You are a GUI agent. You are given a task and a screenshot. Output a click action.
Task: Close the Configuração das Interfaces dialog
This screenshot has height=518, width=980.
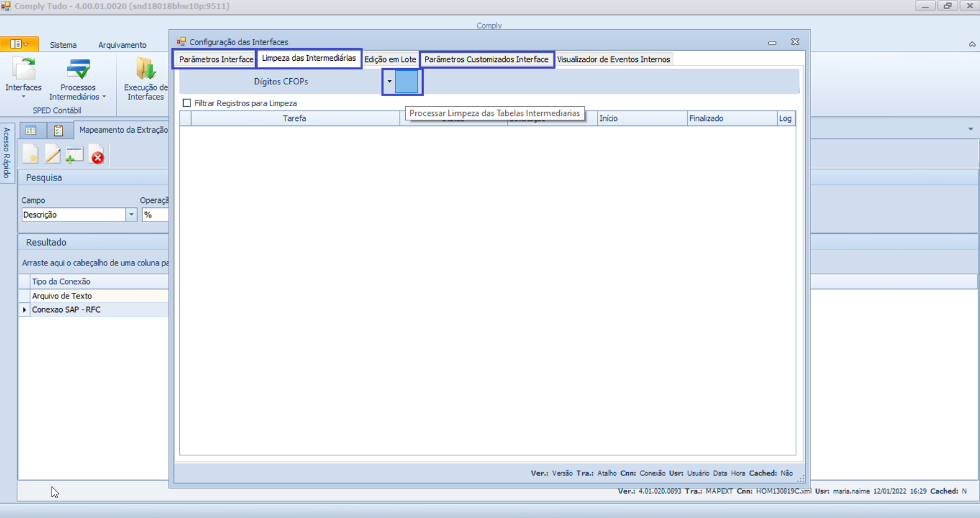(795, 42)
